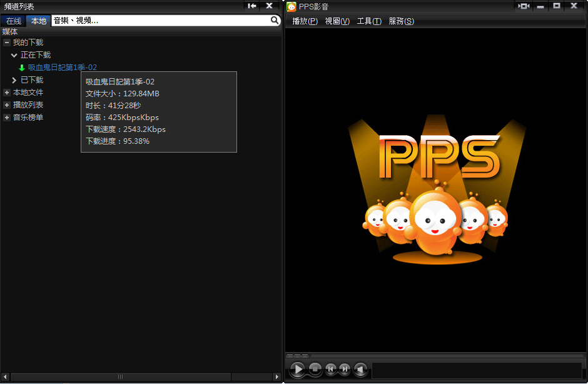
Task: Skip to previous track button
Action: click(x=330, y=369)
